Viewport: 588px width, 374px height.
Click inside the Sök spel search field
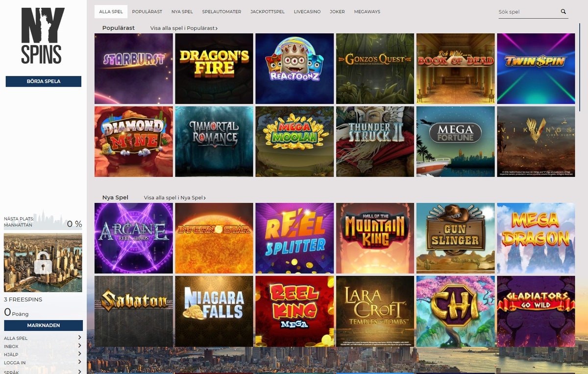(x=524, y=11)
